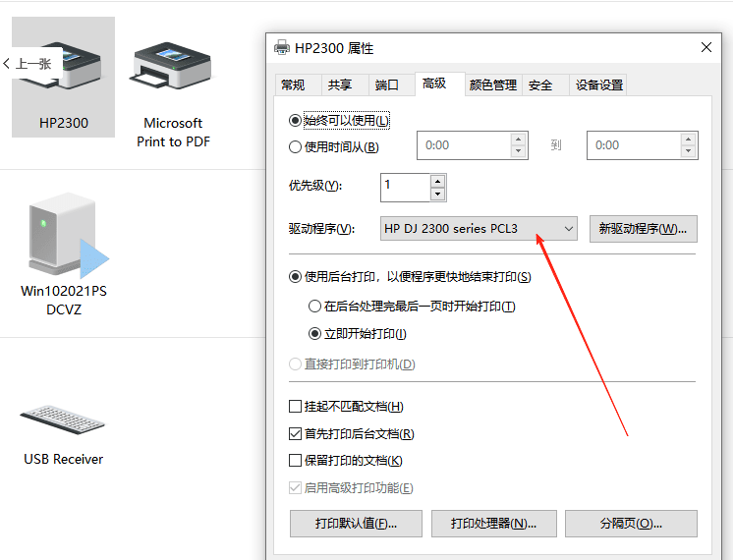
Task: Select 使用时间从 radio option
Action: tap(334, 147)
